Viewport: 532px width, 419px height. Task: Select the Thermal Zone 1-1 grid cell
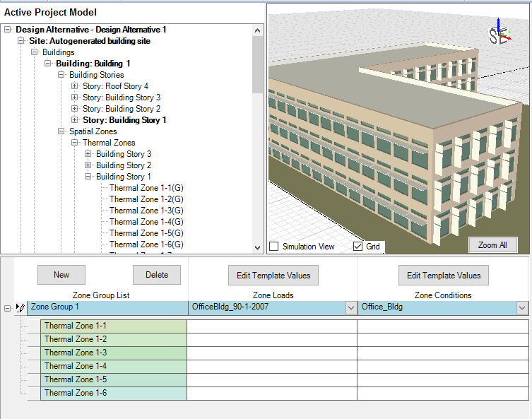[x=114, y=326]
